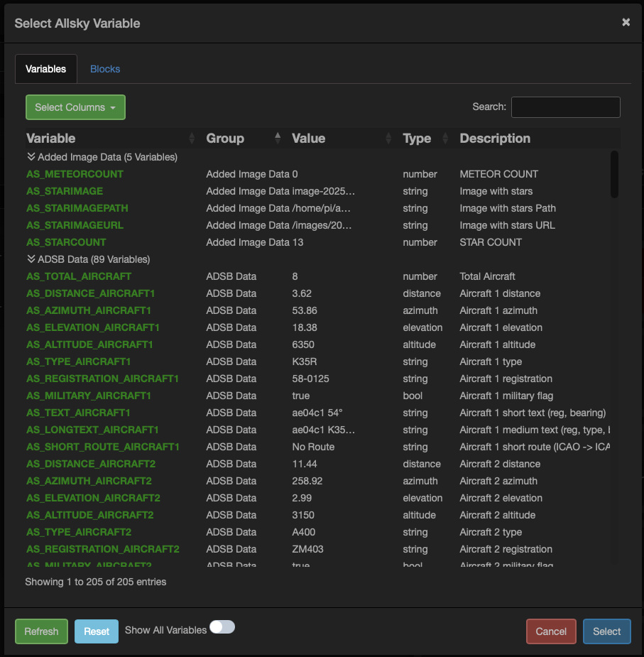This screenshot has width=644, height=657.
Task: Switch to the Blocks tab
Action: (105, 69)
